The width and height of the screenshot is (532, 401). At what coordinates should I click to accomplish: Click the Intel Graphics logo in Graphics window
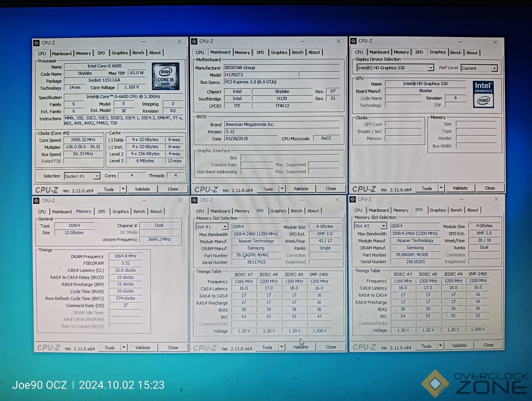(x=483, y=94)
